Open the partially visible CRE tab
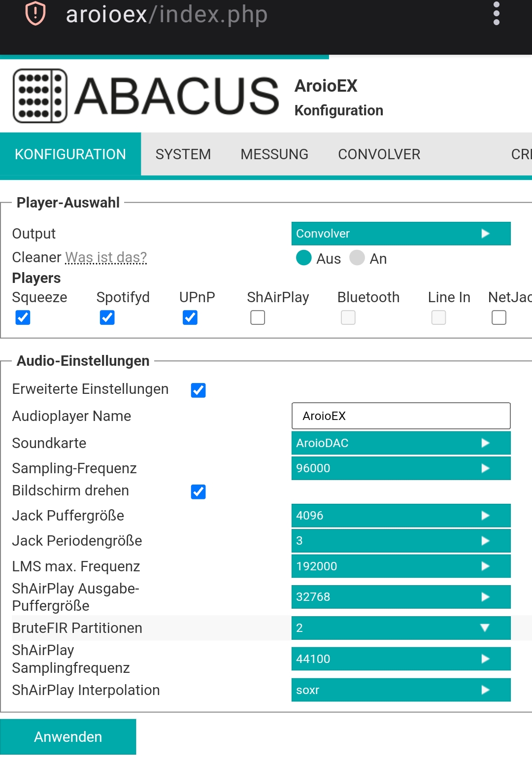Viewport: 532px width, 767px height. click(x=521, y=154)
